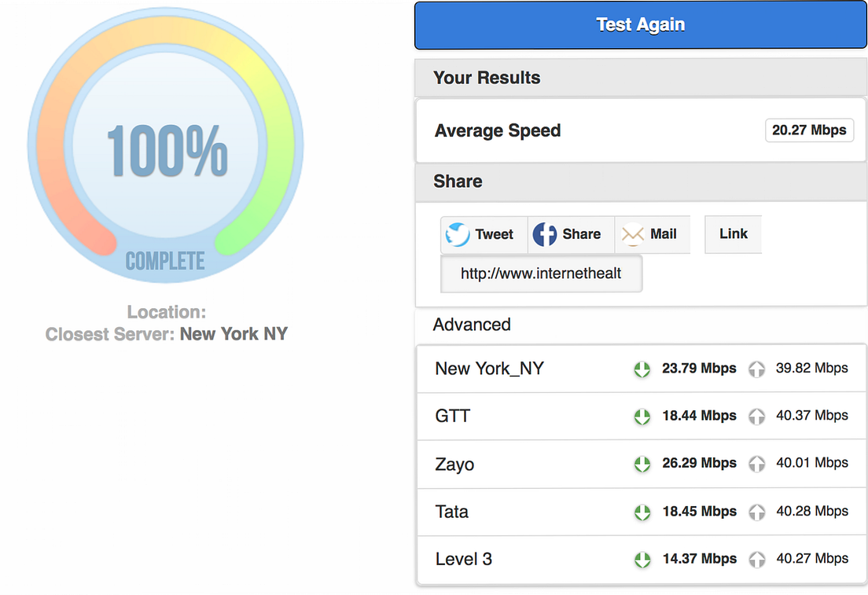Open the Tweet sharing option
The height and width of the screenshot is (595, 868).
tap(484, 233)
